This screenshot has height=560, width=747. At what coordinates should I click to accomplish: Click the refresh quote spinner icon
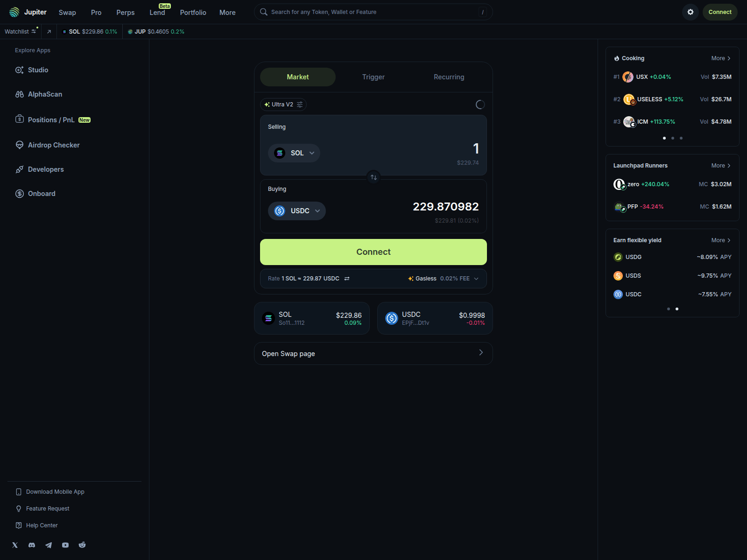point(480,105)
